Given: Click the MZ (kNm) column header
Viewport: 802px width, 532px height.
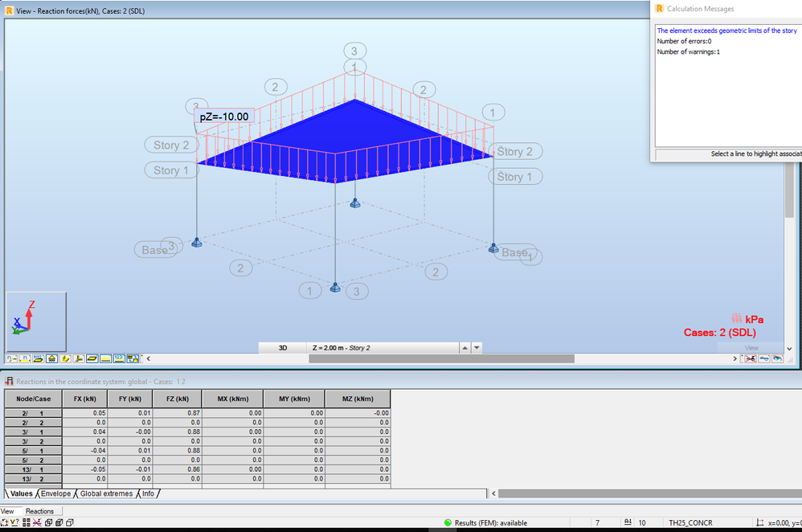Looking at the screenshot, I should 358,399.
